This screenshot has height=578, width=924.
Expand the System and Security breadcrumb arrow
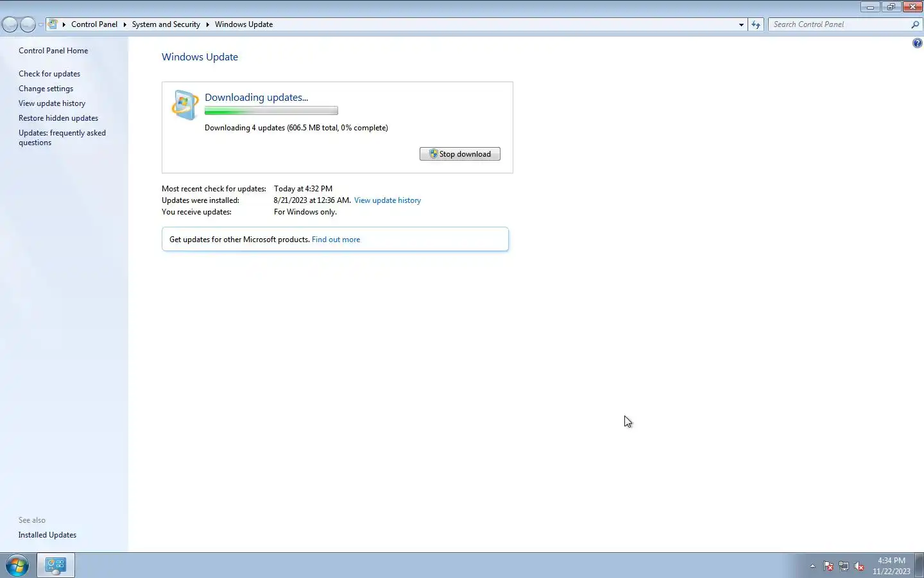click(207, 24)
